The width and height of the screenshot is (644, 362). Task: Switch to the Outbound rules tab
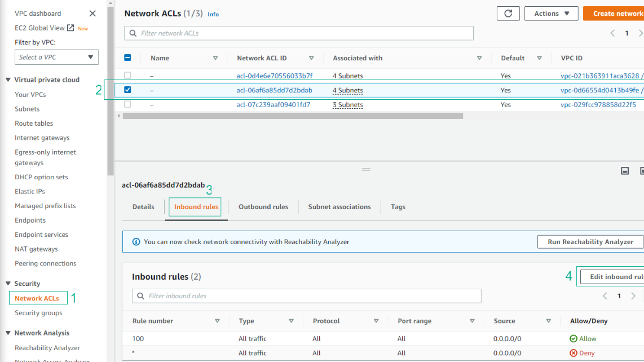point(263,207)
